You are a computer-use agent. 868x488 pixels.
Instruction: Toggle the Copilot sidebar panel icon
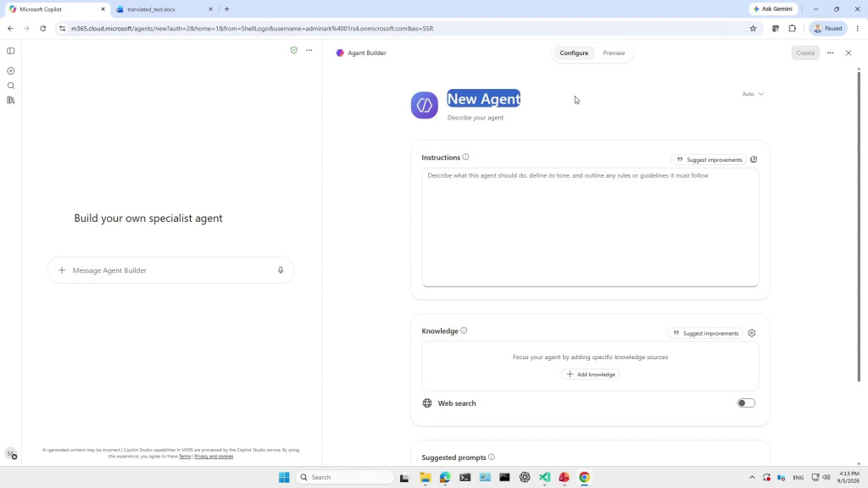click(x=10, y=51)
